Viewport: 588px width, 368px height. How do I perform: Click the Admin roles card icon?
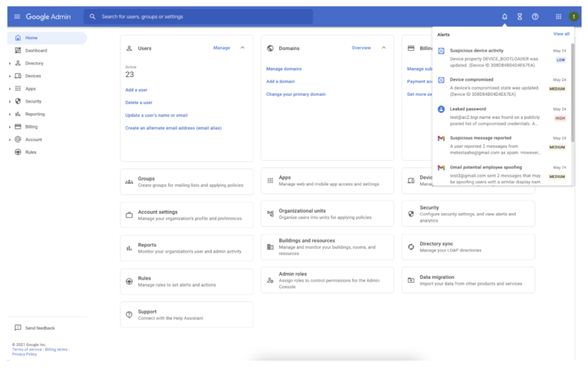270,280
